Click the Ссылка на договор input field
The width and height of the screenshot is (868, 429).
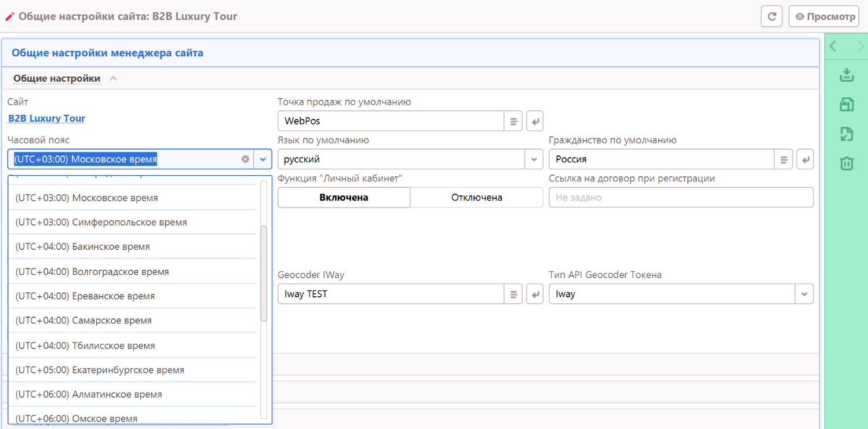point(681,198)
